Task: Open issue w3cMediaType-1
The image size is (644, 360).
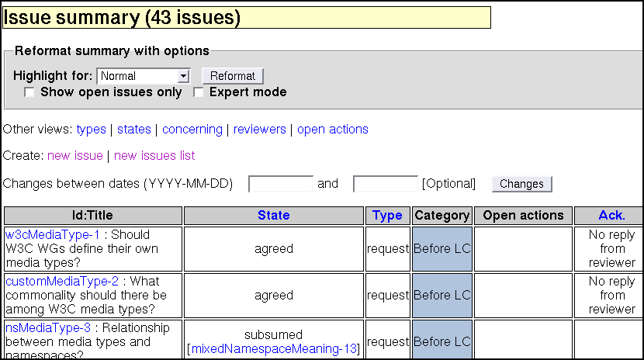Action: [52, 235]
